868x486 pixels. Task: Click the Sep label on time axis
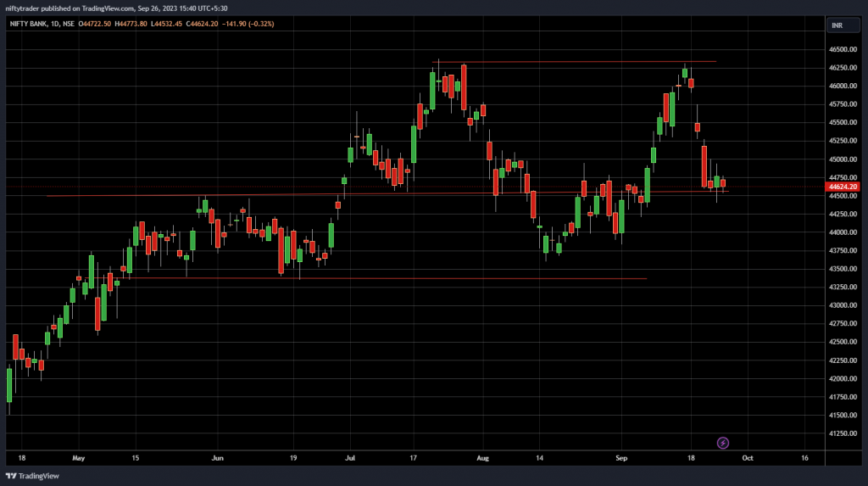point(621,458)
